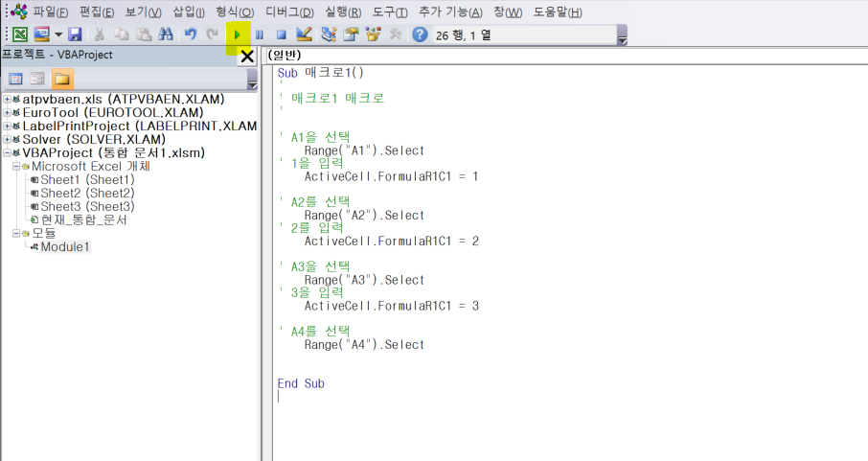Click the Paste clipboard icon

[x=144, y=35]
